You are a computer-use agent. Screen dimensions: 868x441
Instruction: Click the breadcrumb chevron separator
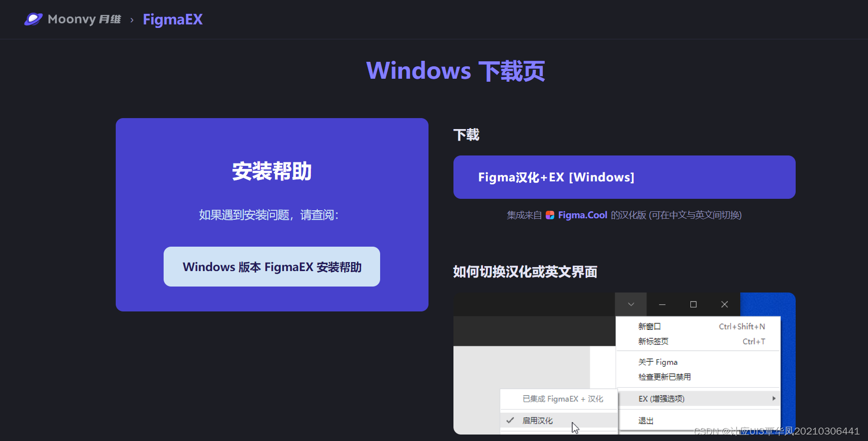point(132,20)
